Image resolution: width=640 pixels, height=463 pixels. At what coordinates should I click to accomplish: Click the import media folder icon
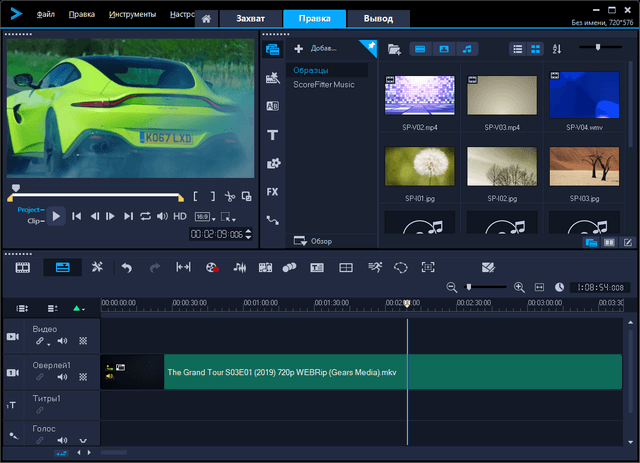click(x=394, y=48)
